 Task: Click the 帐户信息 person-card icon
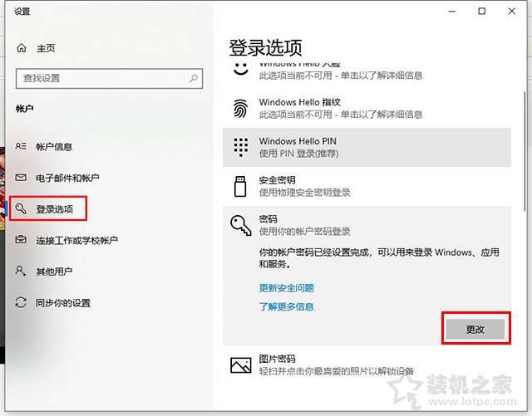(21, 146)
